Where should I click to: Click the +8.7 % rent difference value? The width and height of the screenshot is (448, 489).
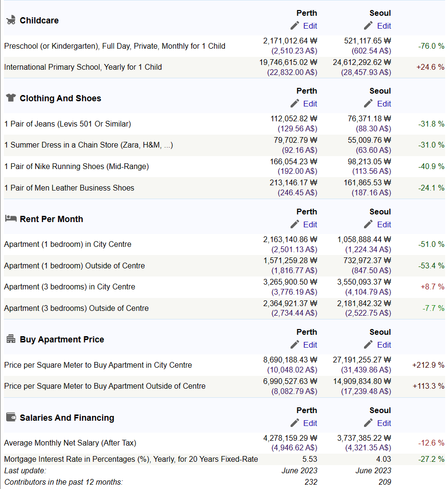[x=432, y=287]
